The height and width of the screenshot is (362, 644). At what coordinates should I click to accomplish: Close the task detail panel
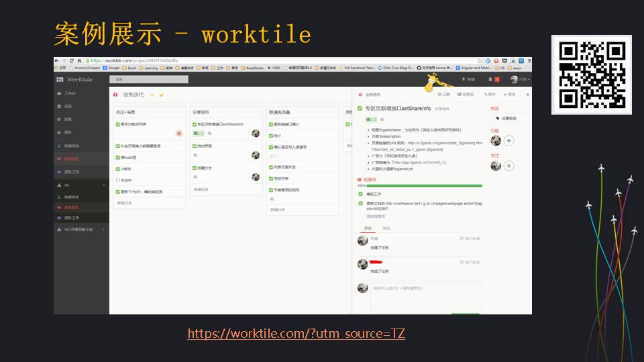[x=527, y=95]
